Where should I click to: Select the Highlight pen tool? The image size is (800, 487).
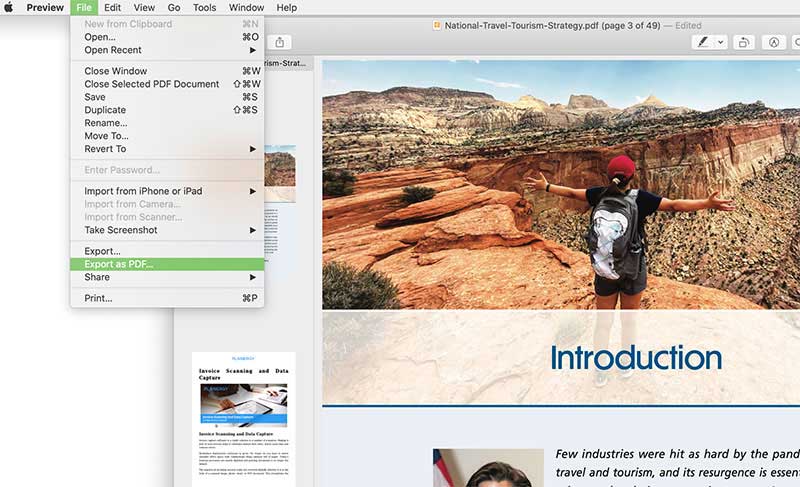pyautogui.click(x=704, y=42)
